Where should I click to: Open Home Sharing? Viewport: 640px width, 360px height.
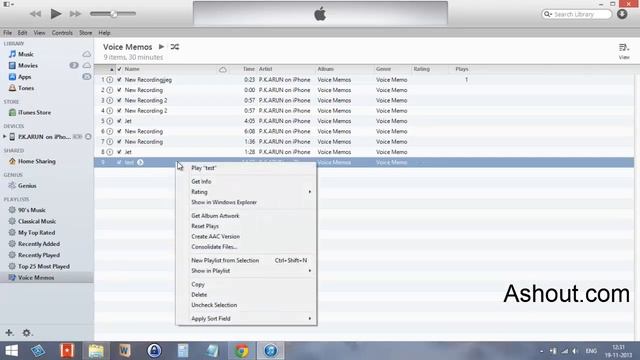point(36,161)
